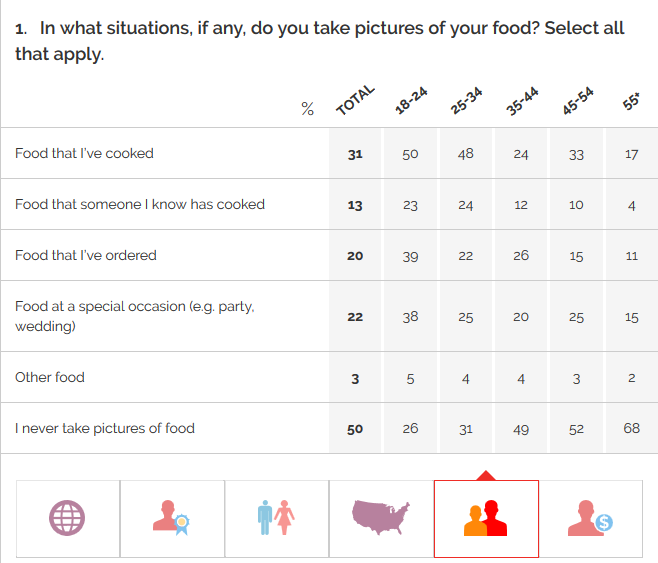
Task: Click the two-person age group icon
Action: coord(486,518)
